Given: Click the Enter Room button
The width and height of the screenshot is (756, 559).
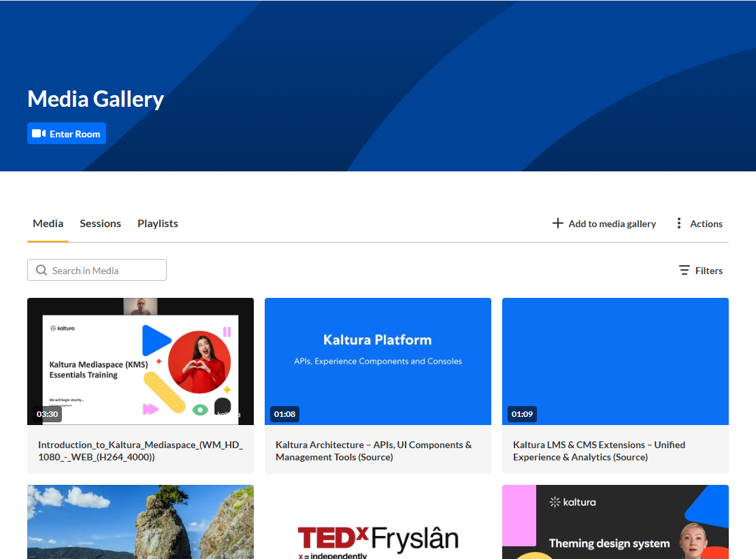Looking at the screenshot, I should [67, 133].
